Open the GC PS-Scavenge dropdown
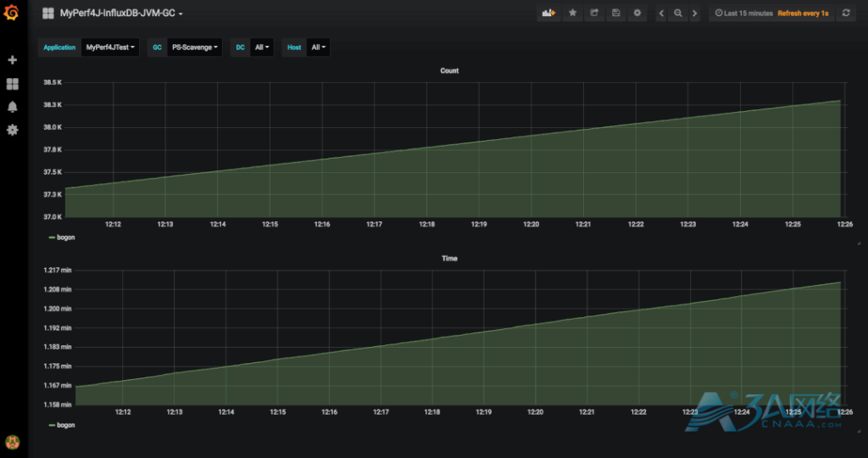 click(x=194, y=47)
